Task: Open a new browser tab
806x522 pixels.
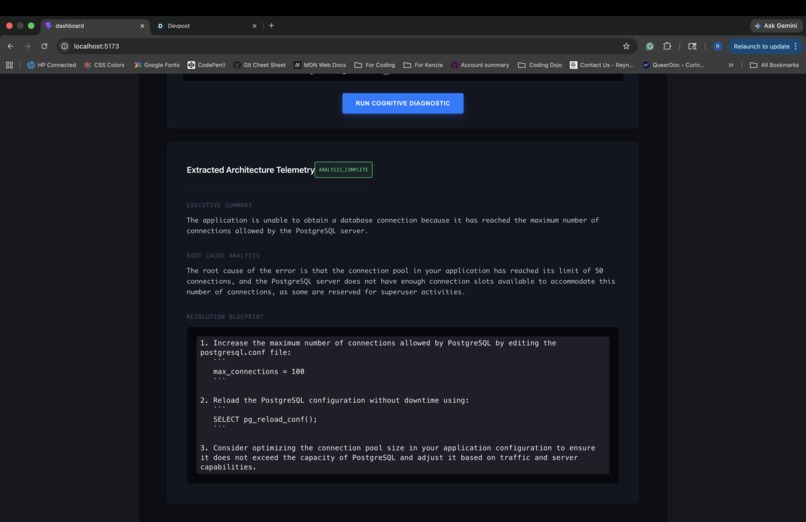Action: (x=271, y=25)
